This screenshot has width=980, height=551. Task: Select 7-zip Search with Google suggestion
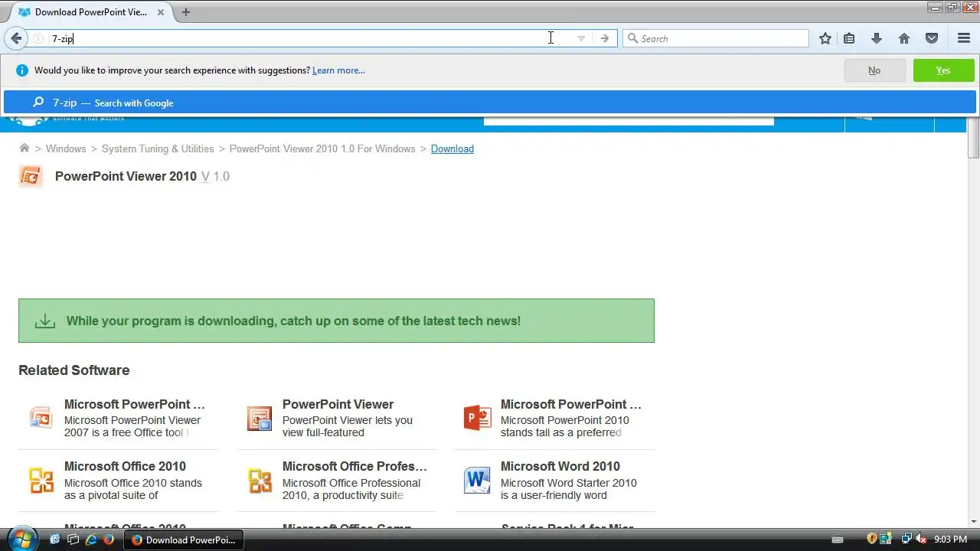tap(489, 103)
